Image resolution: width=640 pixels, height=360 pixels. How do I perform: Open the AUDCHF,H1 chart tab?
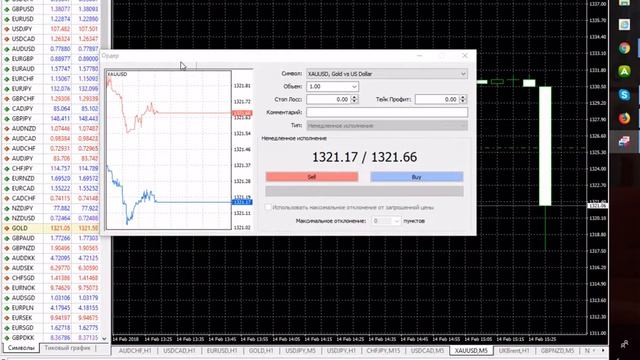point(135,351)
